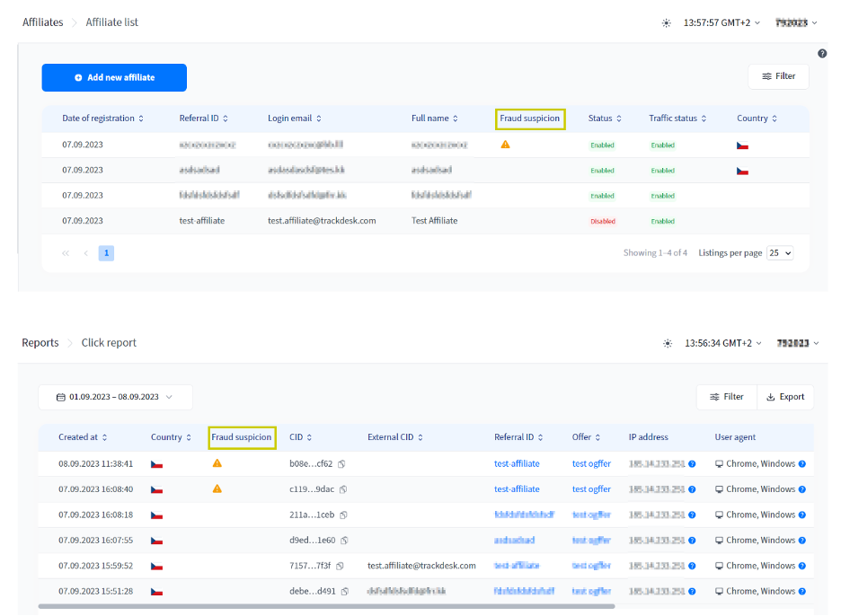Copy CID 7157…7f3f
Screen dimensions: 841x616
coord(340,566)
